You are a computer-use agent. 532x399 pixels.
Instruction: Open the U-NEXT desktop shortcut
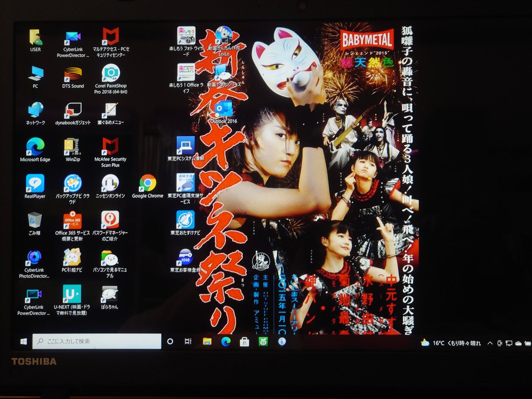point(72,300)
